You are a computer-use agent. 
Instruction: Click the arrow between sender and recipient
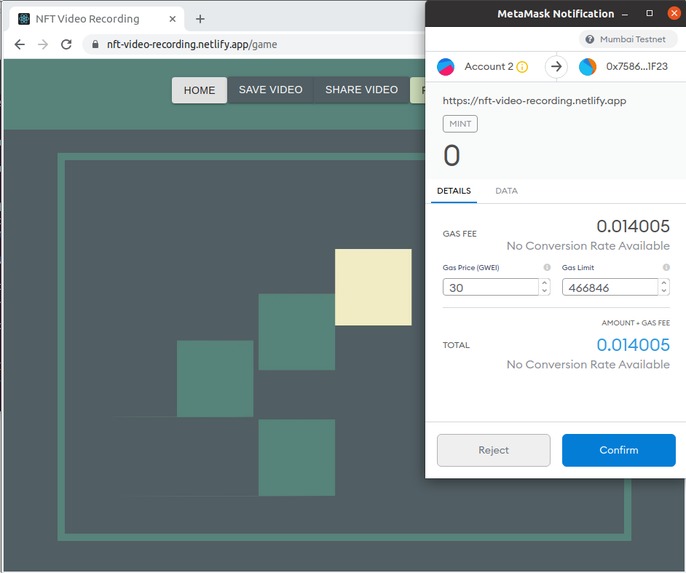[x=556, y=67]
